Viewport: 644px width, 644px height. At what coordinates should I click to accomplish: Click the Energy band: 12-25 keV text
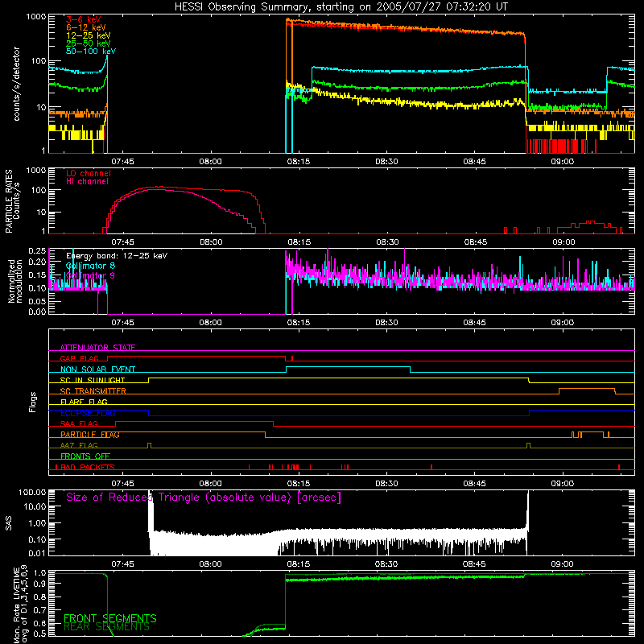(117, 256)
